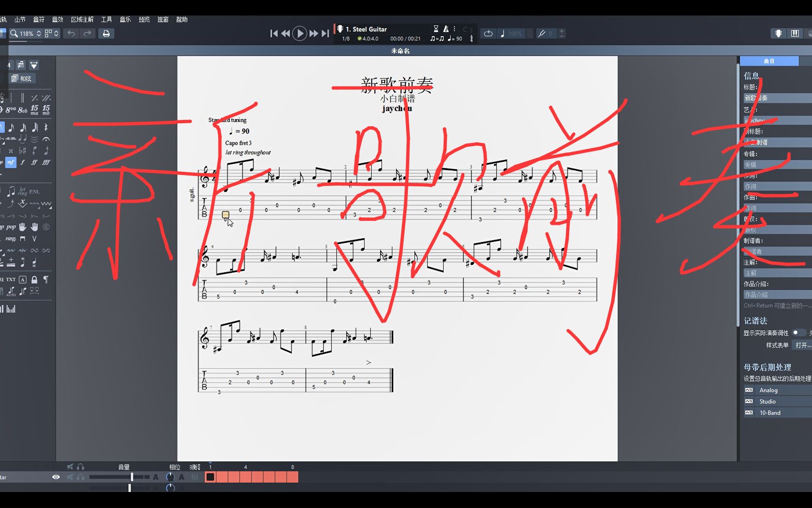Add a fermata symbol
Viewport: 812px width, 508px height.
(46, 139)
